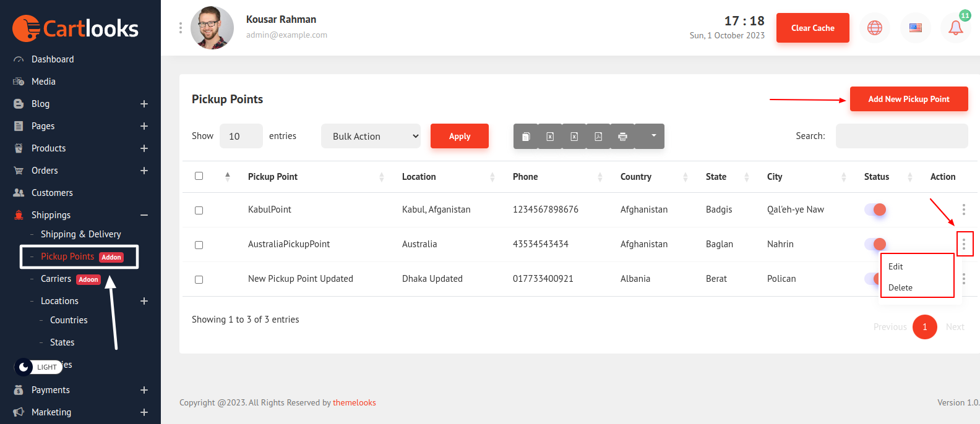
Task: Choose Delete from the row action menu
Action: click(x=900, y=287)
